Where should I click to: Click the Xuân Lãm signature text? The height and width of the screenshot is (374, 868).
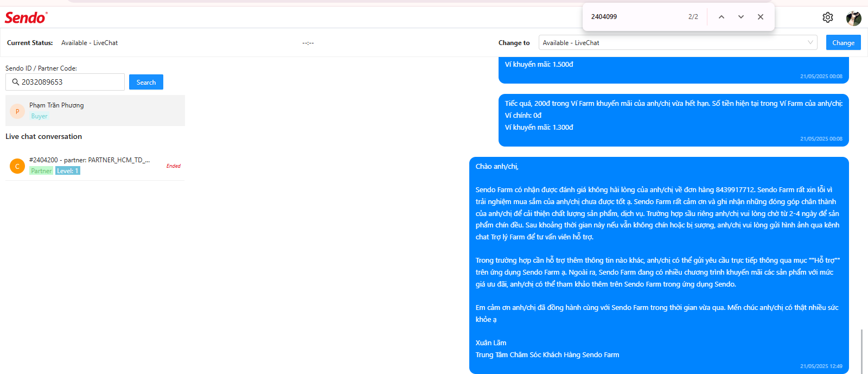point(491,343)
